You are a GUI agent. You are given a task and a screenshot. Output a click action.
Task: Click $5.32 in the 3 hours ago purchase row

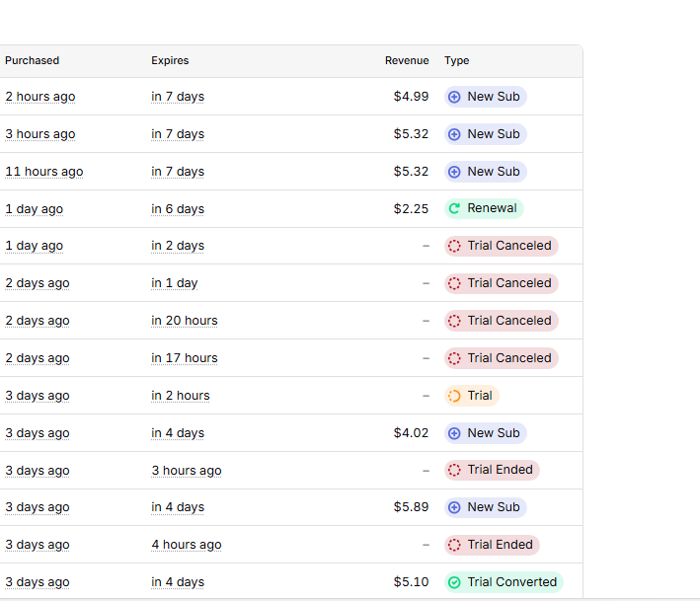click(x=411, y=134)
